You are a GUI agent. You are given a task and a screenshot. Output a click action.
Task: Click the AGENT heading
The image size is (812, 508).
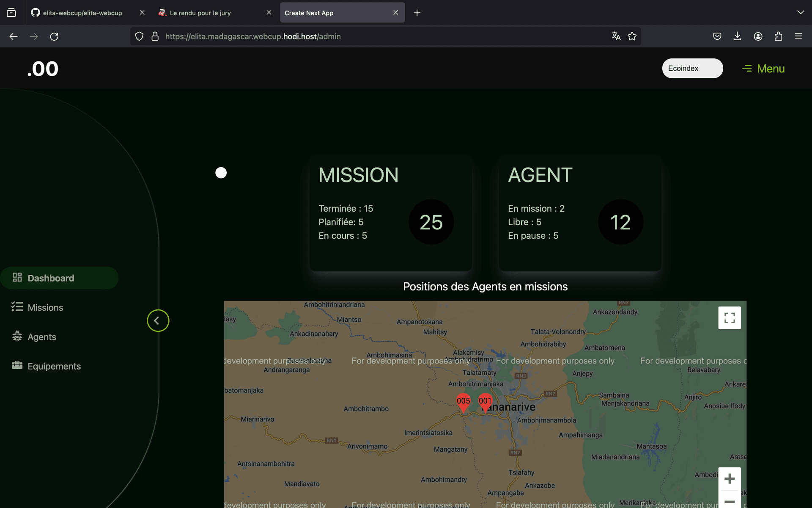[x=540, y=175]
